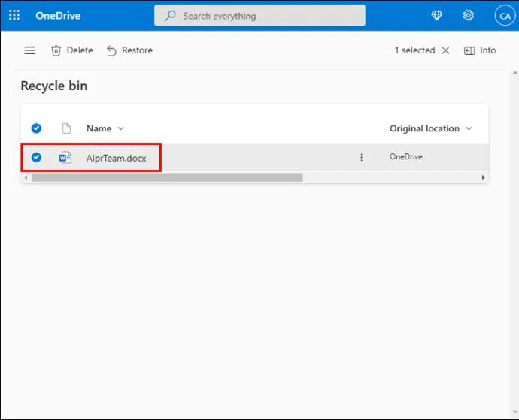Click the page scrollbar down arrow

click(515, 412)
